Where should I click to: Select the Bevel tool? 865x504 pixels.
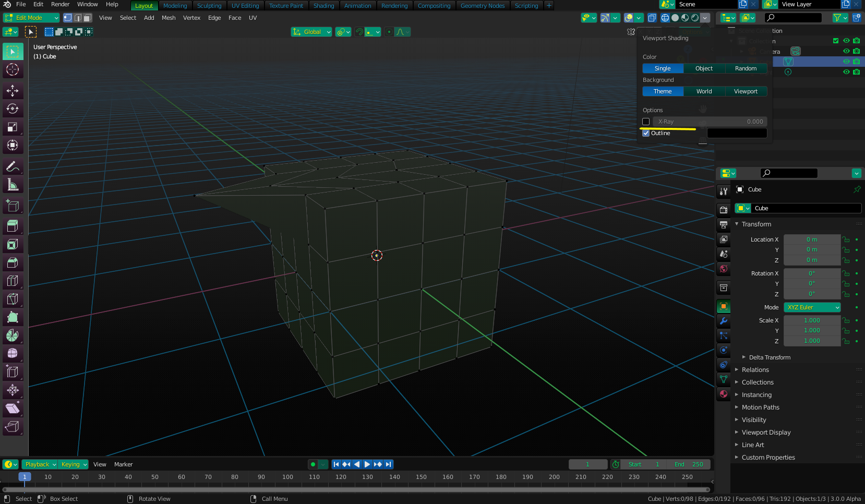13,262
